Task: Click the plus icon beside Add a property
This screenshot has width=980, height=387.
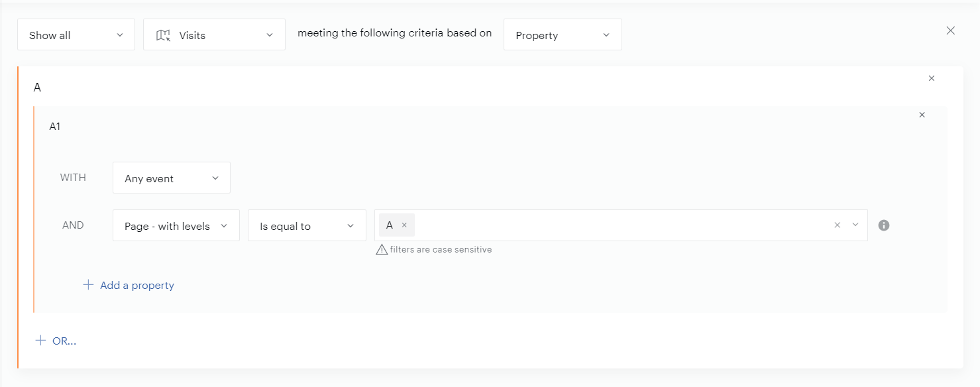Action: [x=88, y=285]
